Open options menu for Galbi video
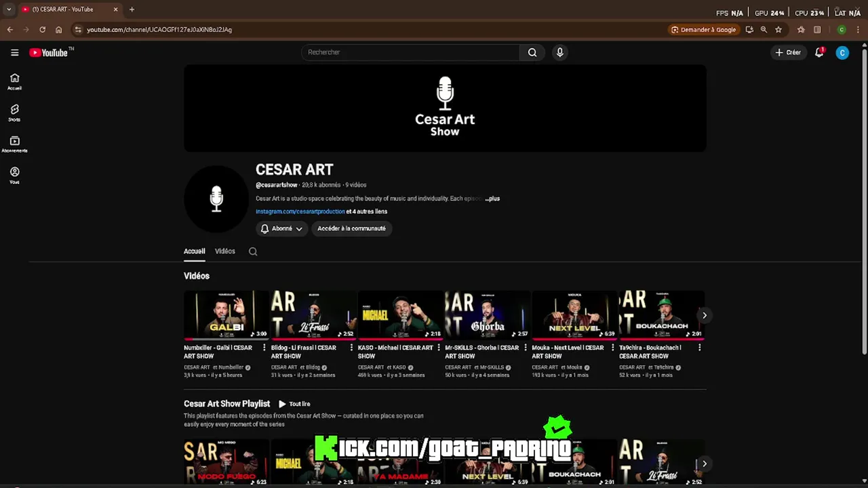868x488 pixels. point(264,348)
